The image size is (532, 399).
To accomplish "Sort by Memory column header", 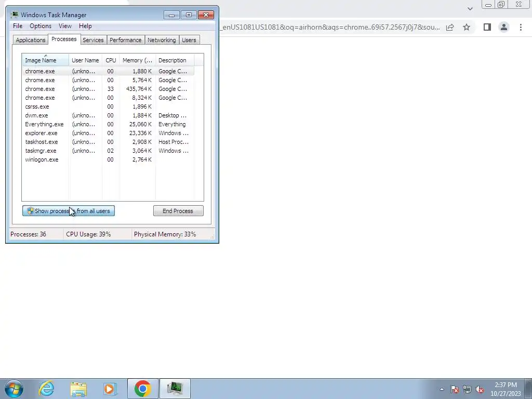I will tap(137, 60).
